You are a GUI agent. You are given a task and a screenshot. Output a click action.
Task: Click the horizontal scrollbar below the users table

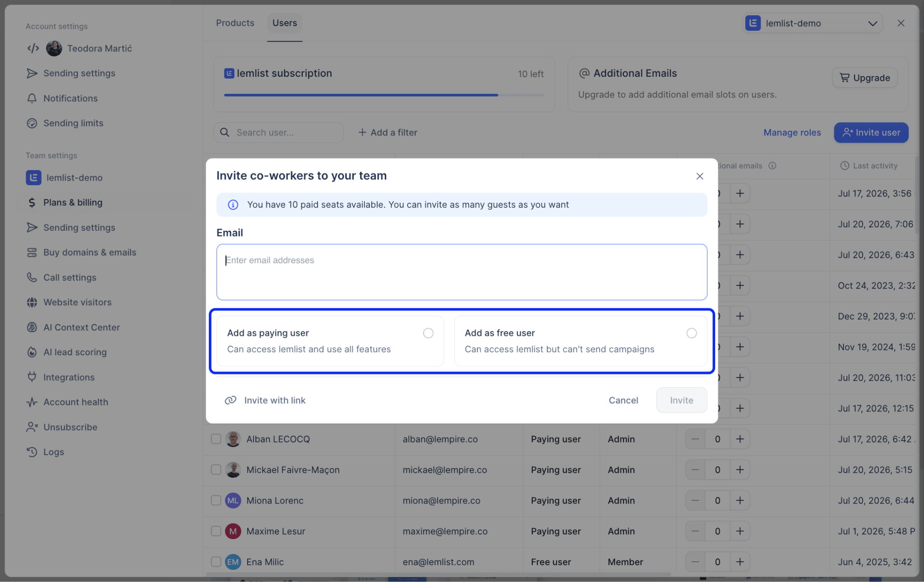438,574
